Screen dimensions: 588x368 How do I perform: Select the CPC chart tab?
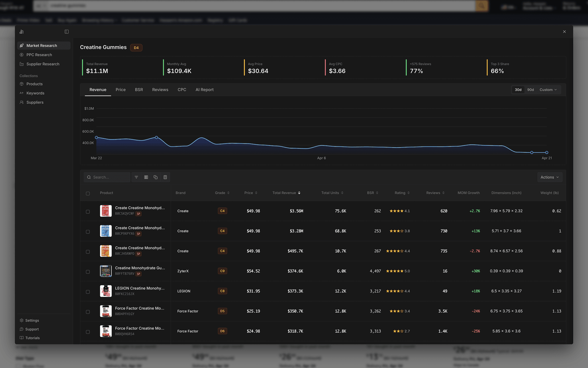point(182,90)
